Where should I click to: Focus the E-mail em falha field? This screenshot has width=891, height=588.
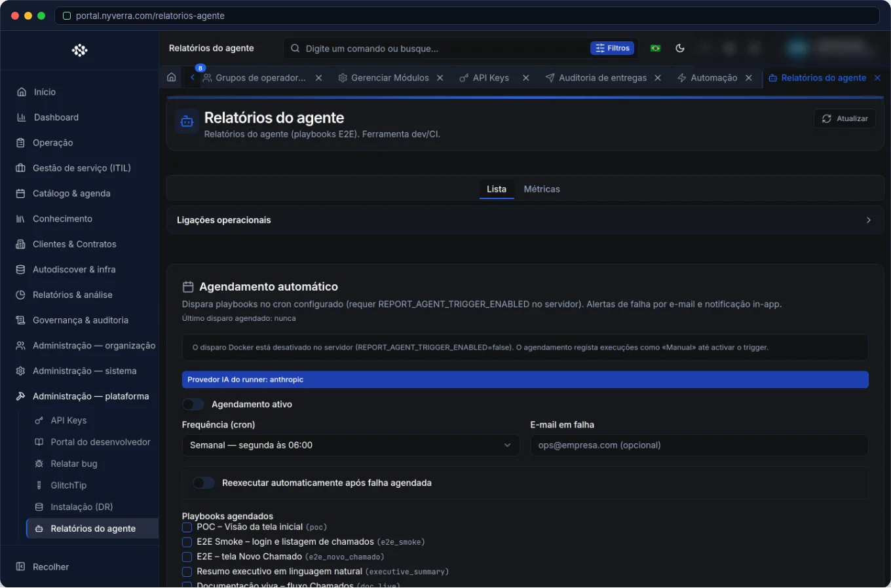point(699,445)
